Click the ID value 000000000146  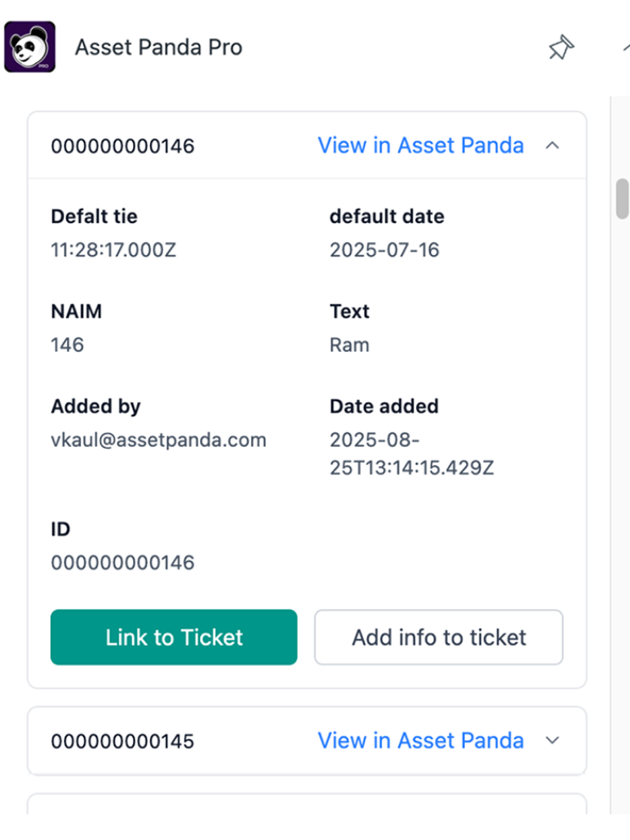[123, 563]
